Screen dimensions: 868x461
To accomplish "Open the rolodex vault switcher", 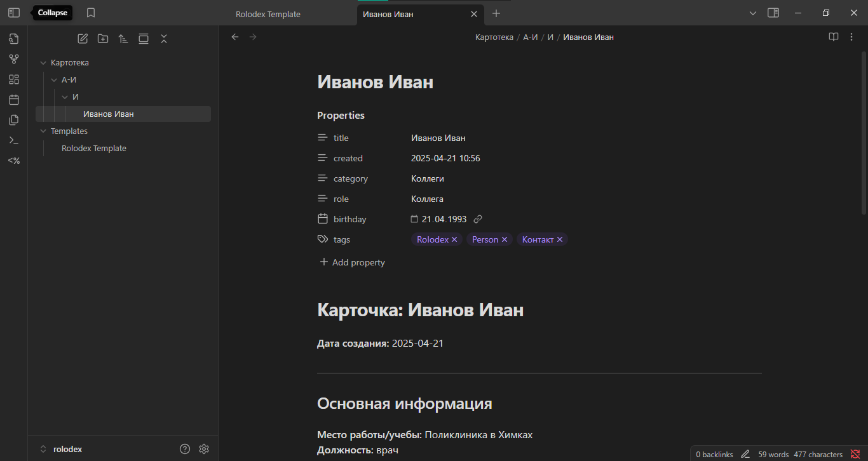I will click(x=60, y=449).
